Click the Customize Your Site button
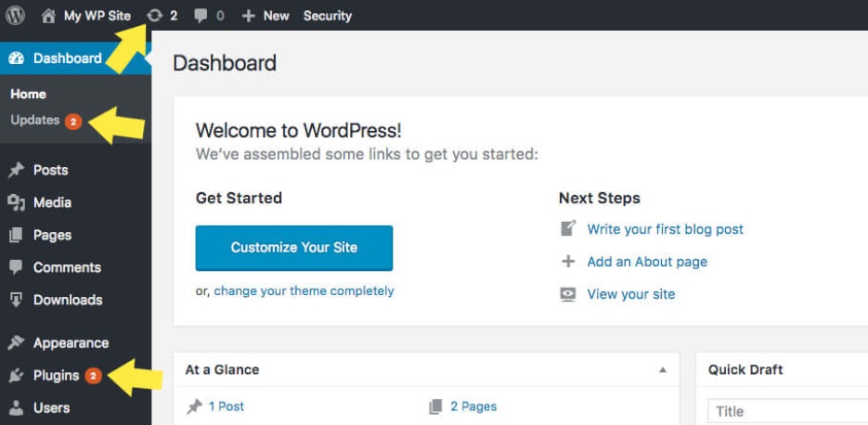The width and height of the screenshot is (868, 425). (294, 248)
